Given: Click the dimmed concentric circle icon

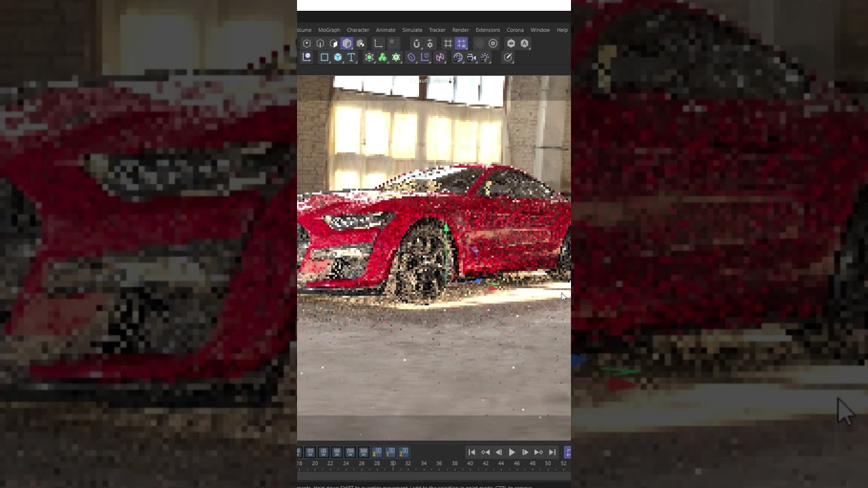Looking at the screenshot, I should click(x=479, y=43).
